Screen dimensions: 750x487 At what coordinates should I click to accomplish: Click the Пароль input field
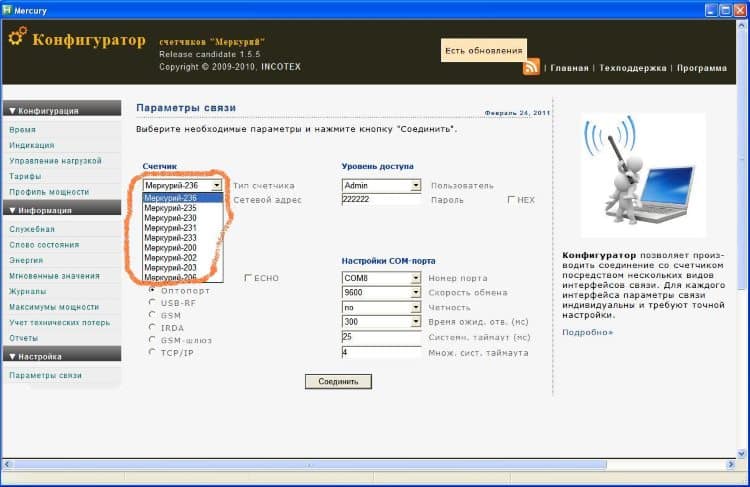point(382,200)
